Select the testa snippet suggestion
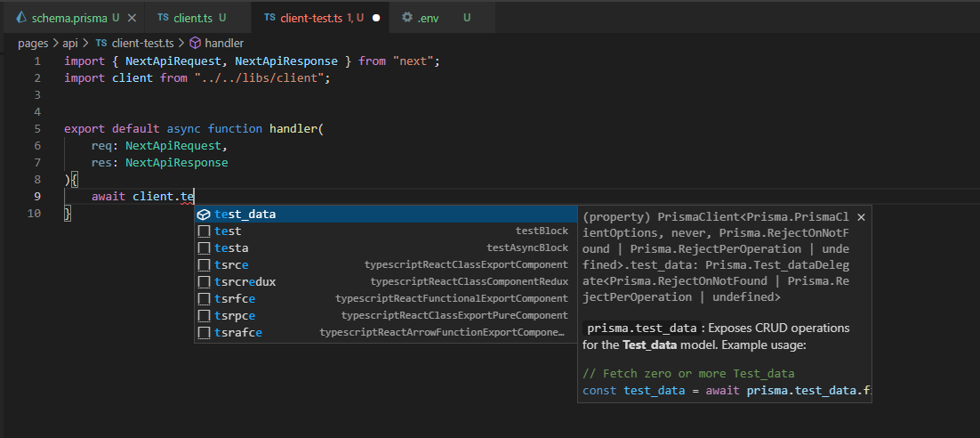 pyautogui.click(x=386, y=247)
